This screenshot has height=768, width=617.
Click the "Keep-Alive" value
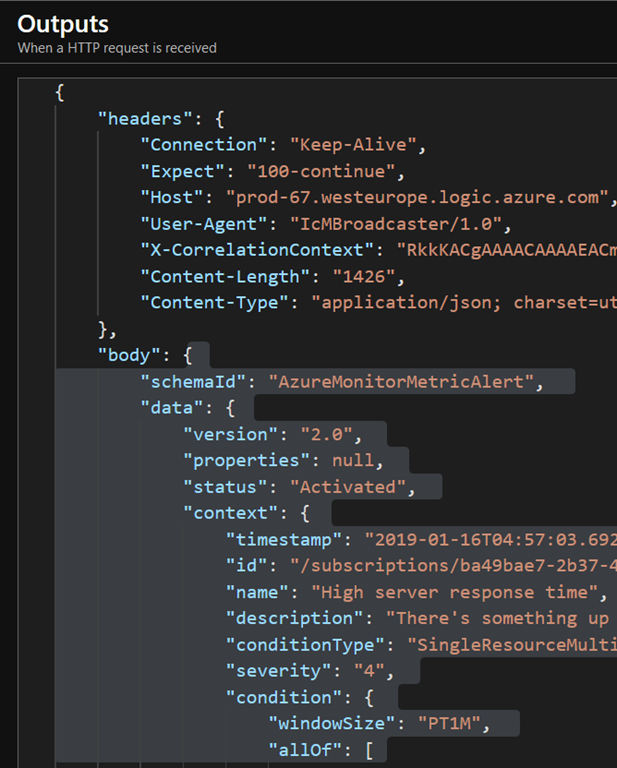353,145
